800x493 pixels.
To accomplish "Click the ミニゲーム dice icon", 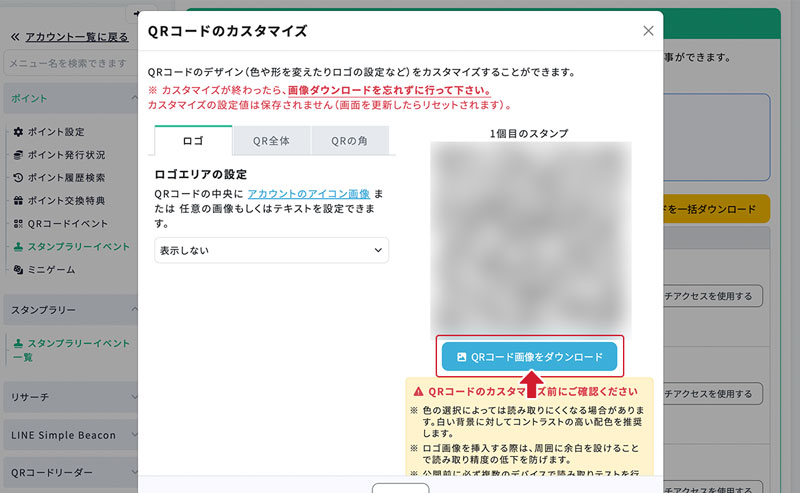I will (18, 270).
